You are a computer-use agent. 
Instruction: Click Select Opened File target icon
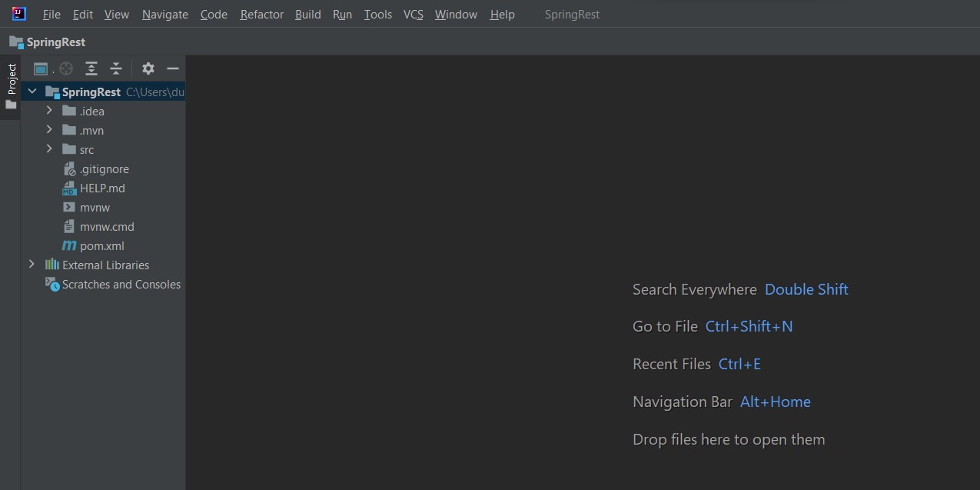(x=66, y=68)
